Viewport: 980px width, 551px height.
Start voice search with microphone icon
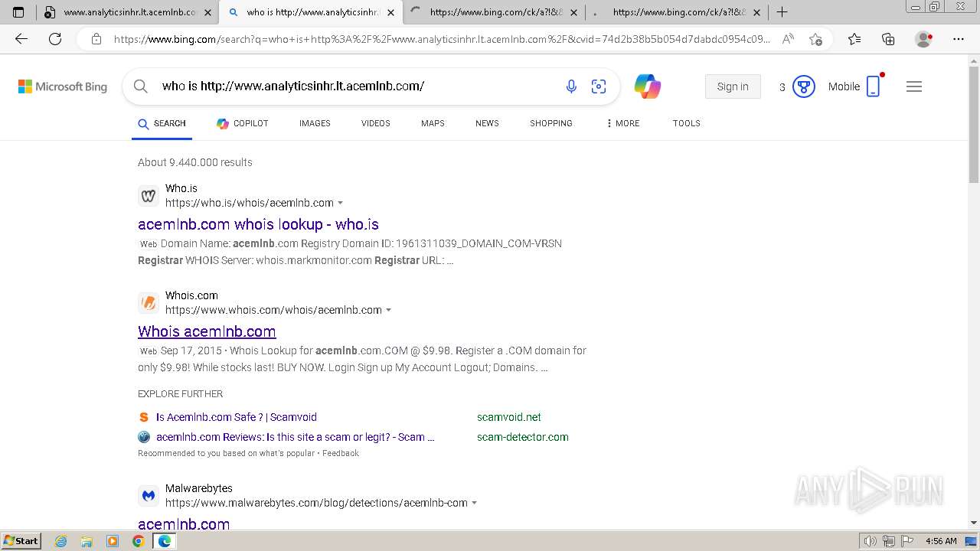pos(571,86)
